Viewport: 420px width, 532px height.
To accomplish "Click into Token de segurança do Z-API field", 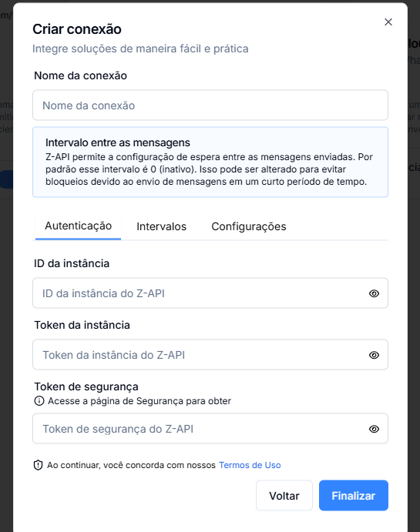I will [210, 429].
